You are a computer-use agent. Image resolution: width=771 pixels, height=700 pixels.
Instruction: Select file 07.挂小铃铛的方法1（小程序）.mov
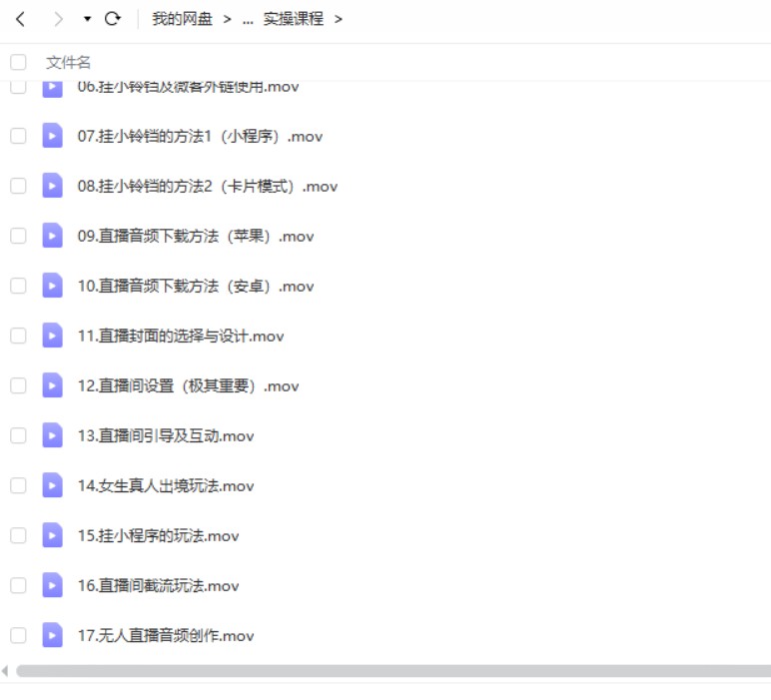click(200, 136)
